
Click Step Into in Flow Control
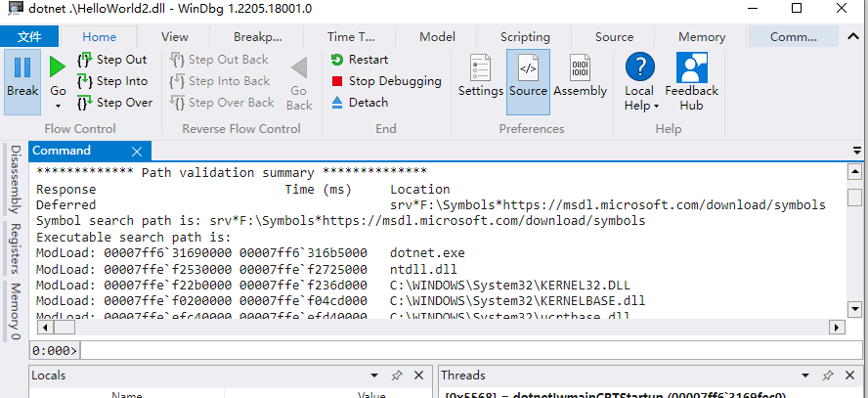click(x=113, y=81)
